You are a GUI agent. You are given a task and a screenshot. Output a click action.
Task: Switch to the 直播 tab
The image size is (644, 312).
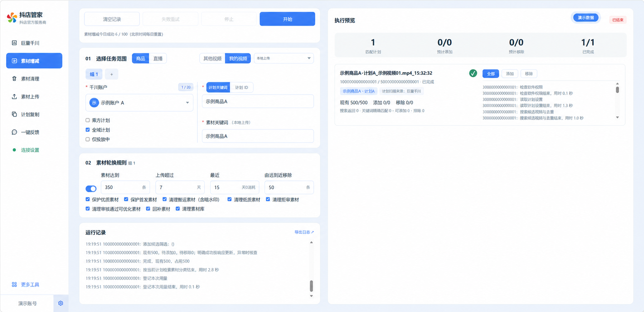point(158,59)
